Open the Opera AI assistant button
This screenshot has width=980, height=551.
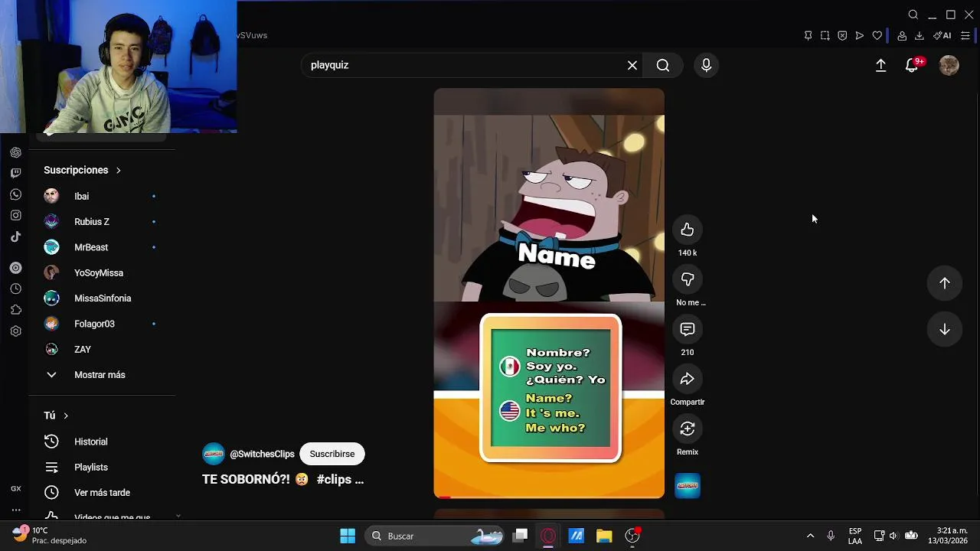point(942,36)
